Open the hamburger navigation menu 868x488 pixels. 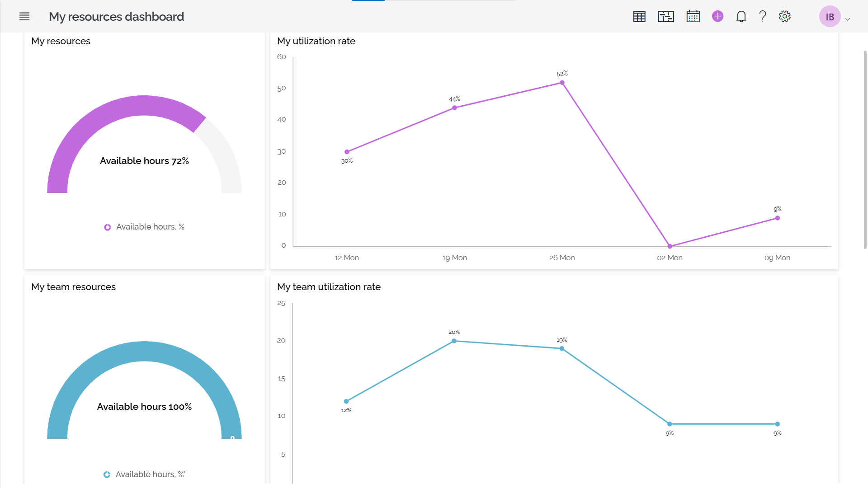pyautogui.click(x=24, y=16)
